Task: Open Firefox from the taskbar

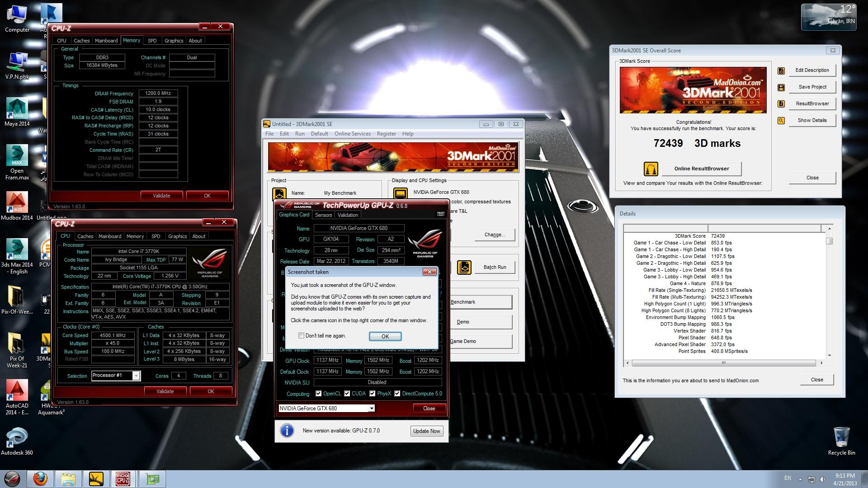Action: coord(40,479)
